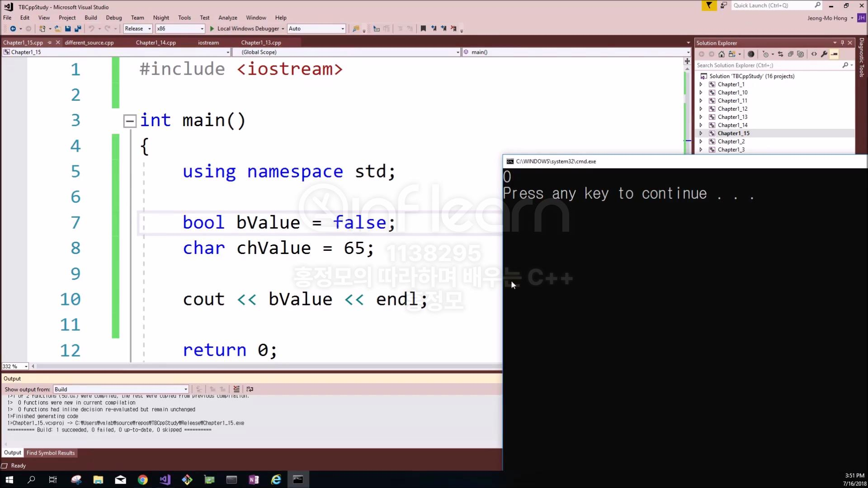Screen dimensions: 868x488
Task: Toggle pin on Chapter1_15.cpp tab
Action: 50,42
